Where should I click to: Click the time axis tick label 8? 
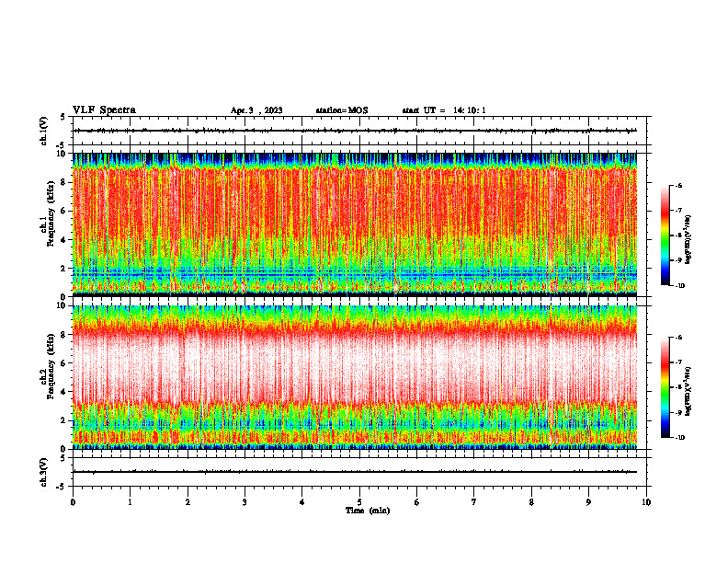pyautogui.click(x=531, y=502)
